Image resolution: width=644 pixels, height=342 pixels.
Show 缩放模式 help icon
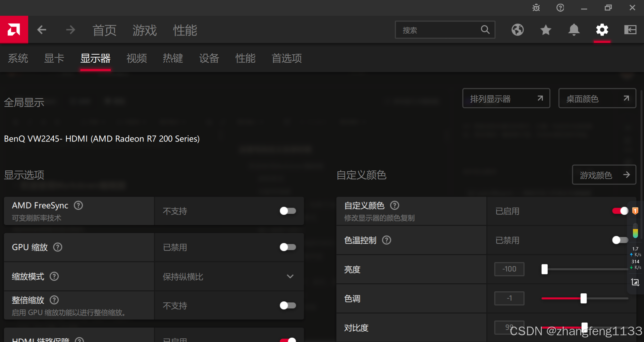tap(54, 276)
